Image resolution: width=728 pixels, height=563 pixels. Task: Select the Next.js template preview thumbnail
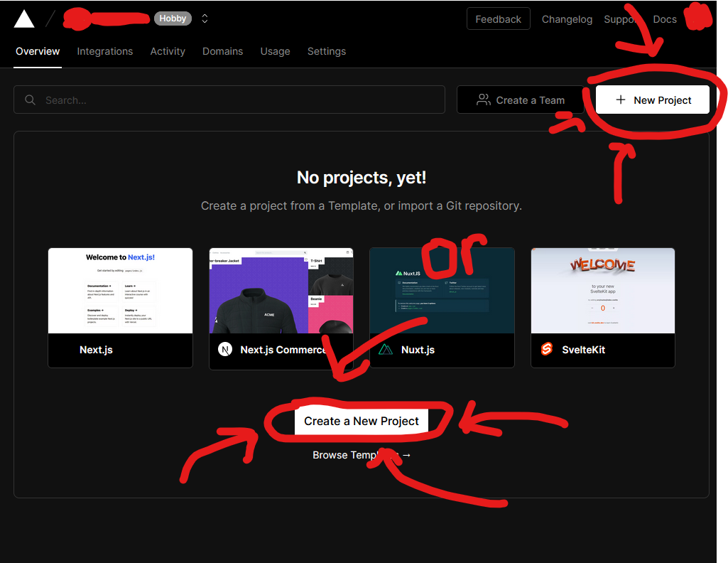pos(120,291)
